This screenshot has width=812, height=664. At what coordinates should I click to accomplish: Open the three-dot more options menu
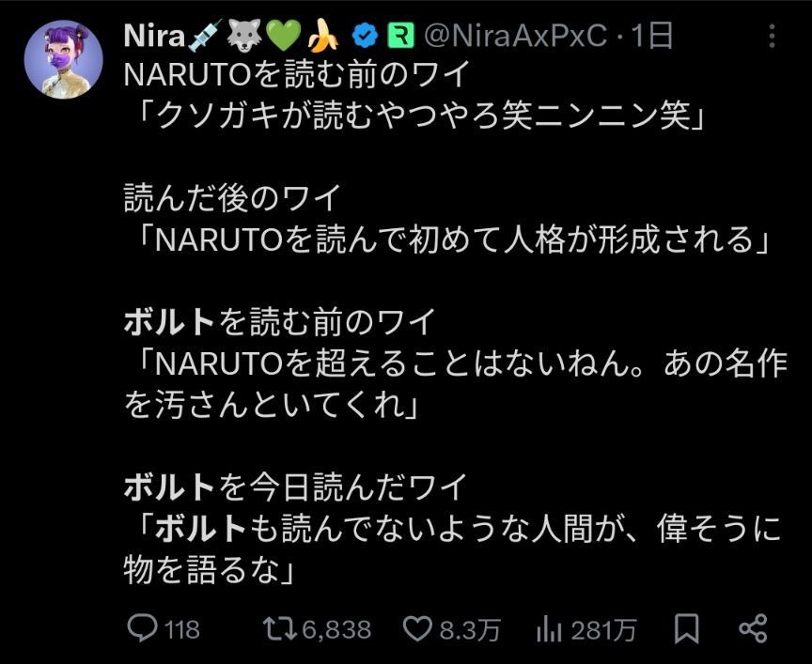point(773,37)
